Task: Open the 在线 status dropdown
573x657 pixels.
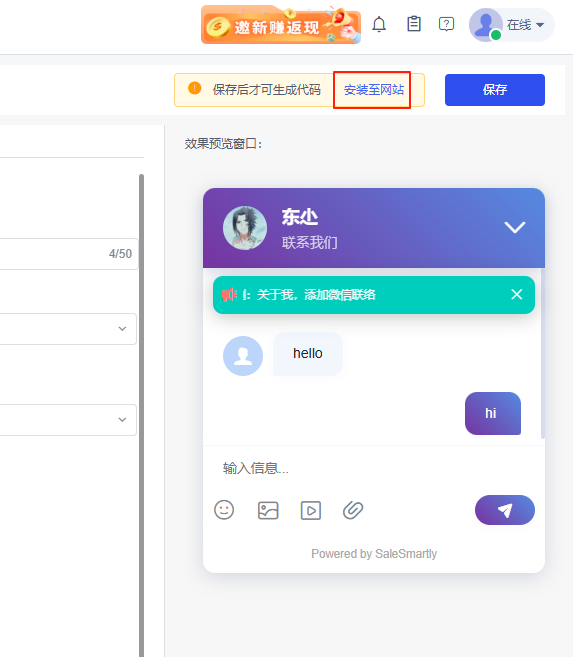Action: tap(525, 25)
